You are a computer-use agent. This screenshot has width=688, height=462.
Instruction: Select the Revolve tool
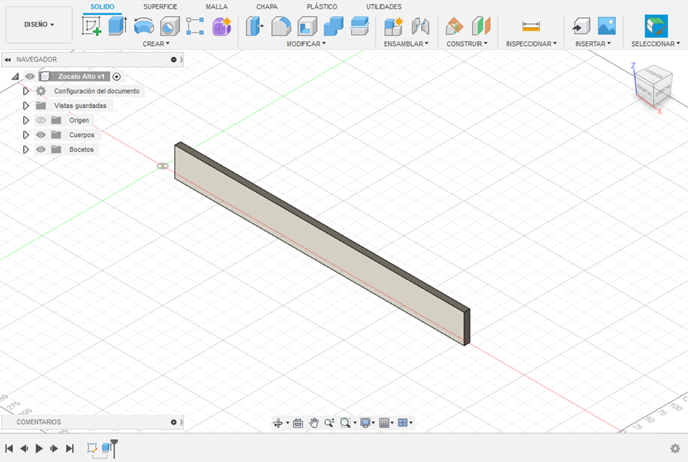(143, 26)
